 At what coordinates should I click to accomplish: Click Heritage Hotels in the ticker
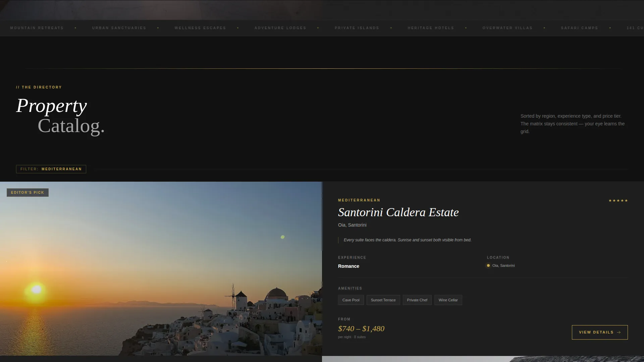431,28
